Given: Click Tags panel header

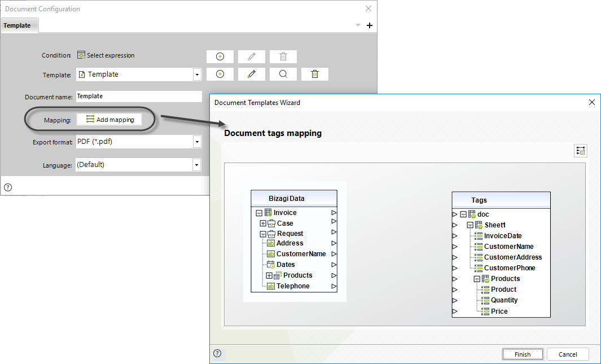Looking at the screenshot, I should (x=501, y=200).
